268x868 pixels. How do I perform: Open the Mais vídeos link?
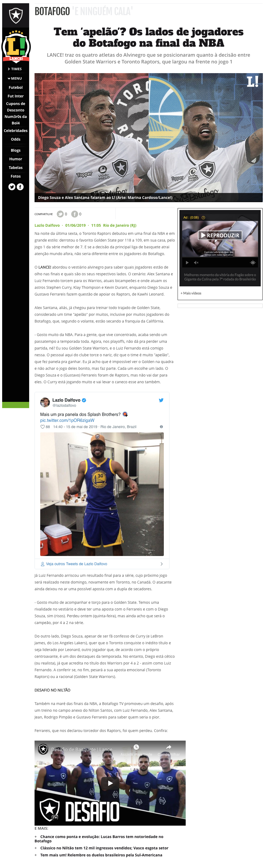(191, 293)
